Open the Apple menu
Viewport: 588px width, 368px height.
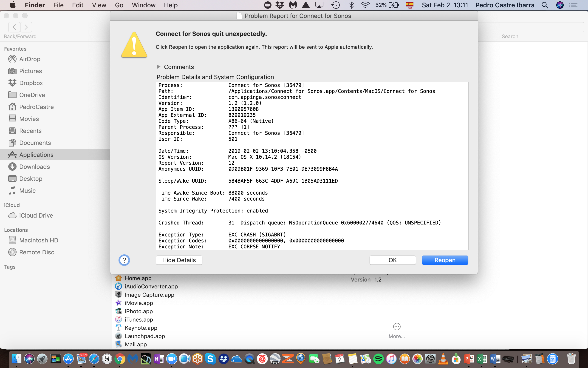pos(12,5)
